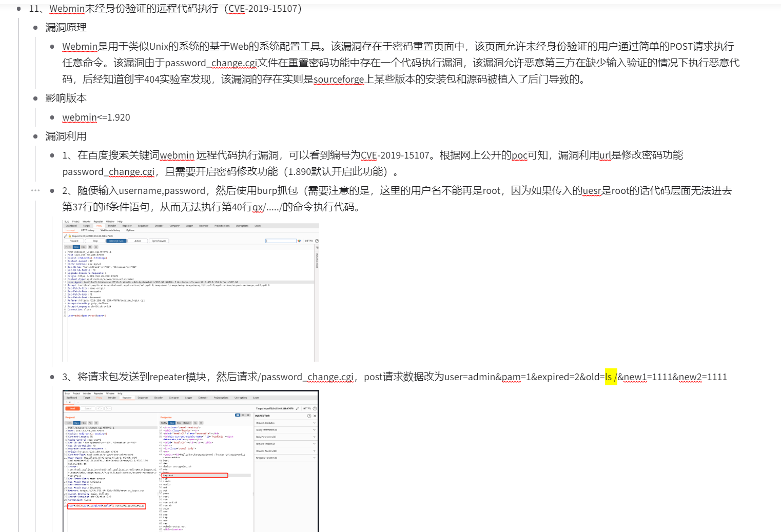Click the 'CVE-2019-15107' text in the heading
The image size is (781, 532).
coord(263,9)
